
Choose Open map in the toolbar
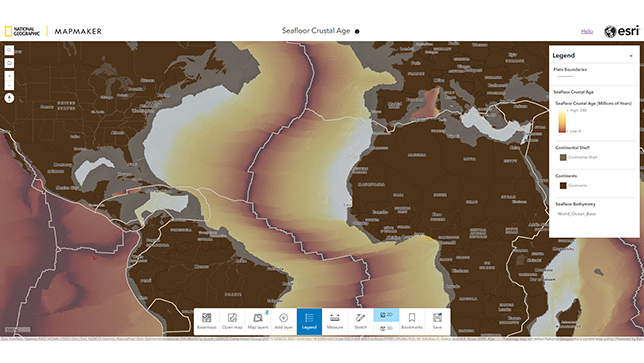point(232,322)
